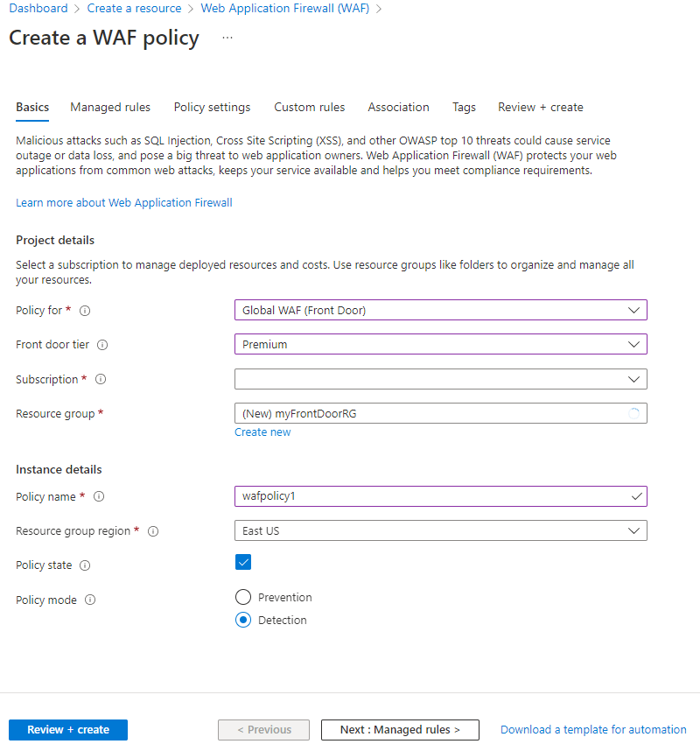Click the Policy name info icon
The width and height of the screenshot is (700, 751).
pos(99,497)
